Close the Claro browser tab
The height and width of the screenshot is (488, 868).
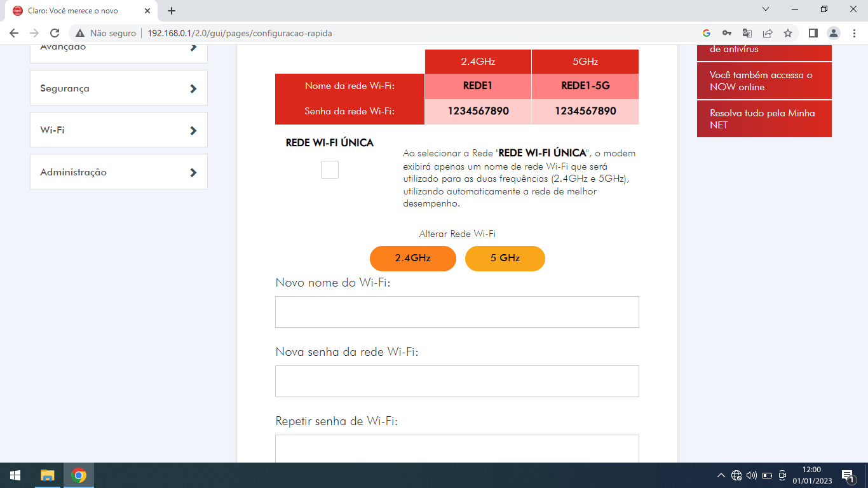(147, 11)
